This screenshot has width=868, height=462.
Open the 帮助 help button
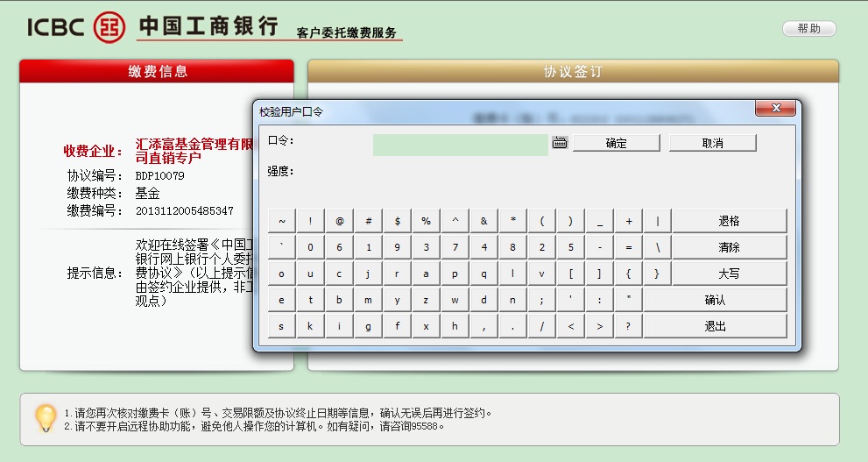(808, 29)
